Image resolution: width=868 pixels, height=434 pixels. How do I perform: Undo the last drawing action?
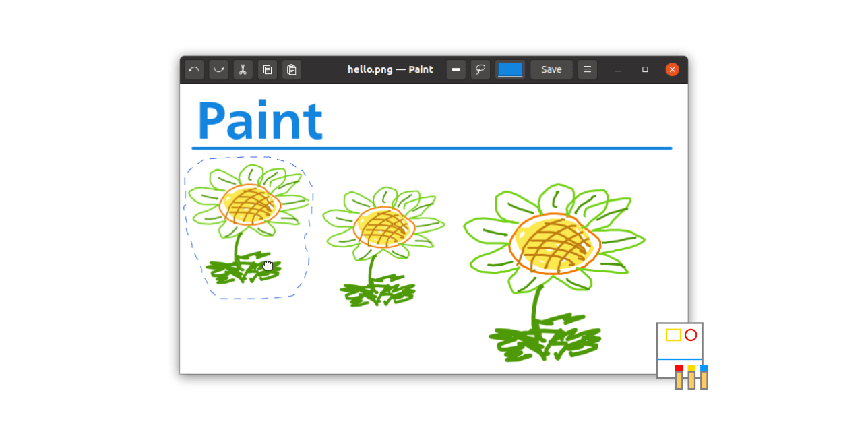193,69
